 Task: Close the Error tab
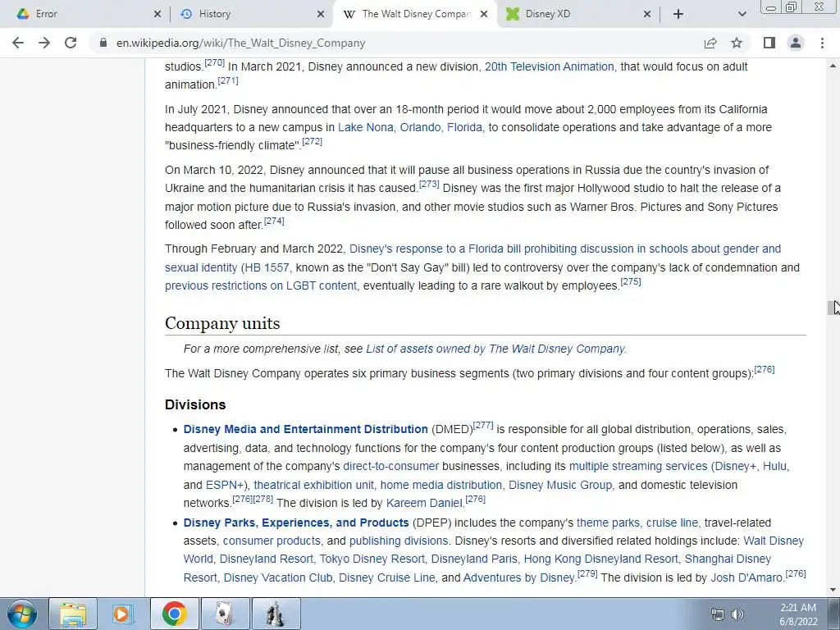(x=157, y=14)
